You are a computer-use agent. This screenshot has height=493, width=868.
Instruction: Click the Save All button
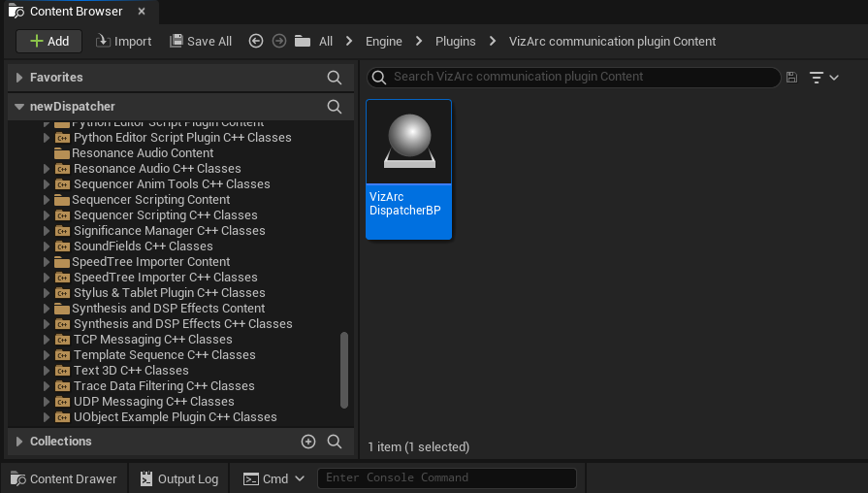click(x=201, y=41)
